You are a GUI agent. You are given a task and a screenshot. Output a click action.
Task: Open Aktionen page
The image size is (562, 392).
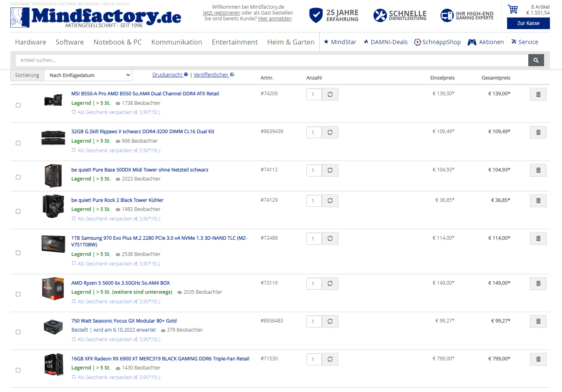pyautogui.click(x=486, y=42)
